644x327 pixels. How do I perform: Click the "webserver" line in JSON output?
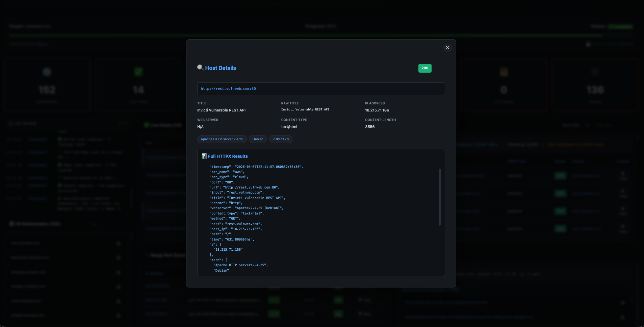tap(246, 208)
